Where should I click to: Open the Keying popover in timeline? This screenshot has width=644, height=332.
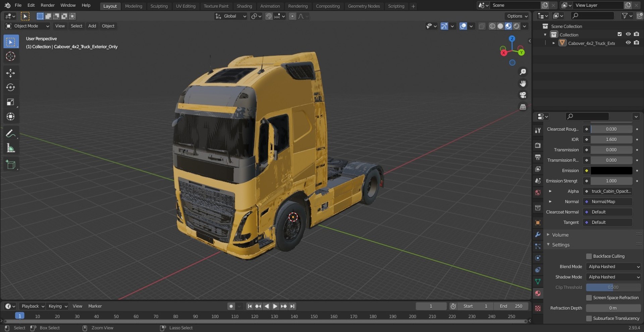[58, 306]
